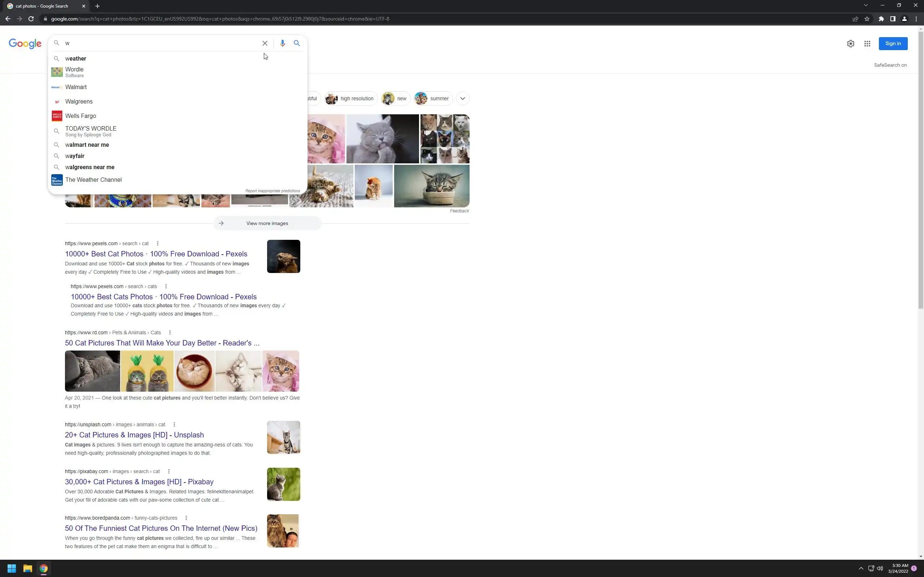The height and width of the screenshot is (577, 924).
Task: Choose the Wells Fargo suggestion
Action: point(80,116)
